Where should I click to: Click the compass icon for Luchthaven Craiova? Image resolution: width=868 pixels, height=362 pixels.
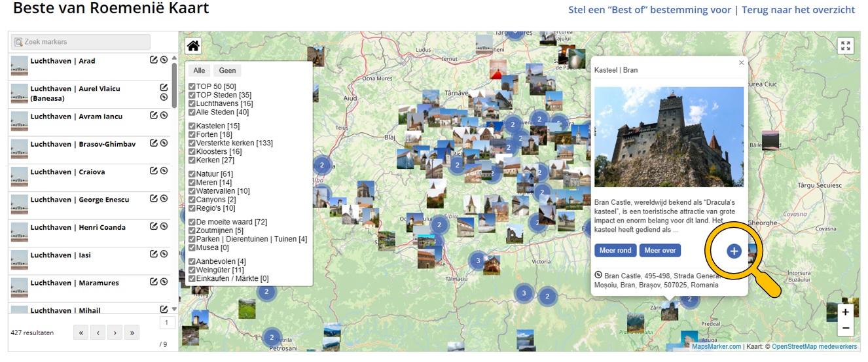coord(164,171)
